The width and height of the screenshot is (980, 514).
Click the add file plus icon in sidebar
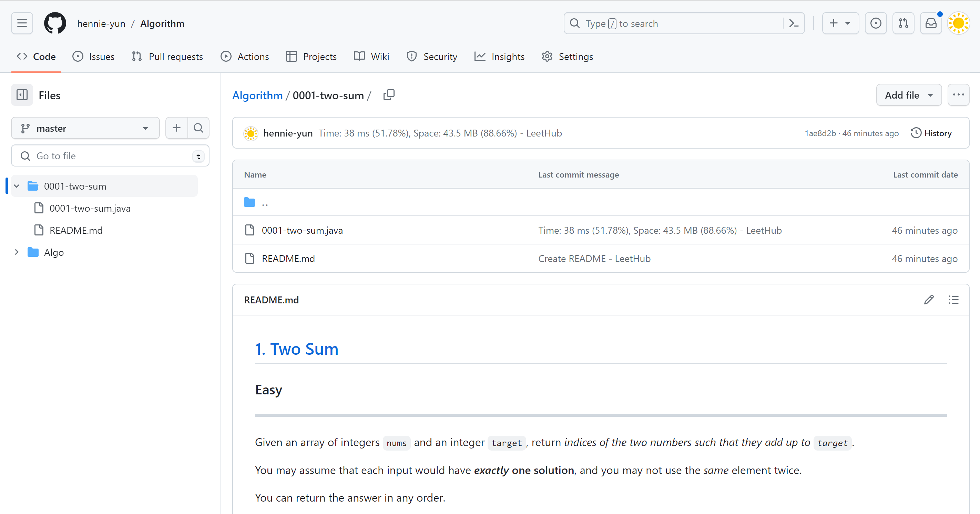[176, 128]
